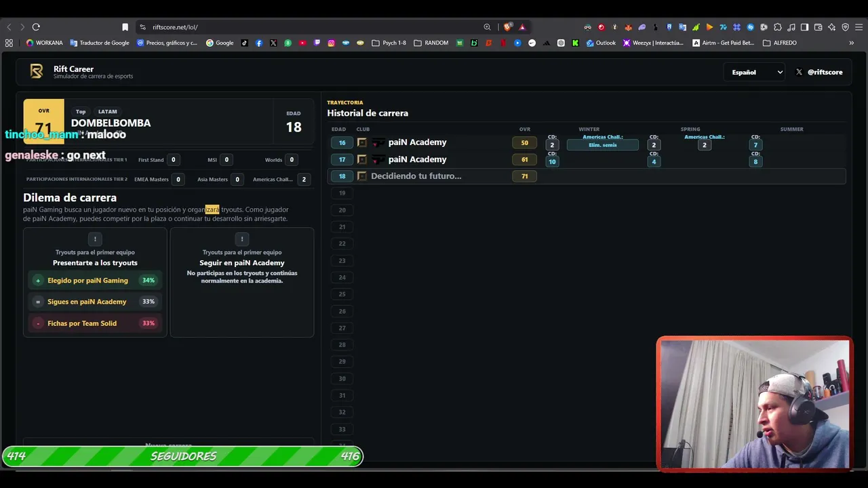Click the Top position tag

[81, 112]
